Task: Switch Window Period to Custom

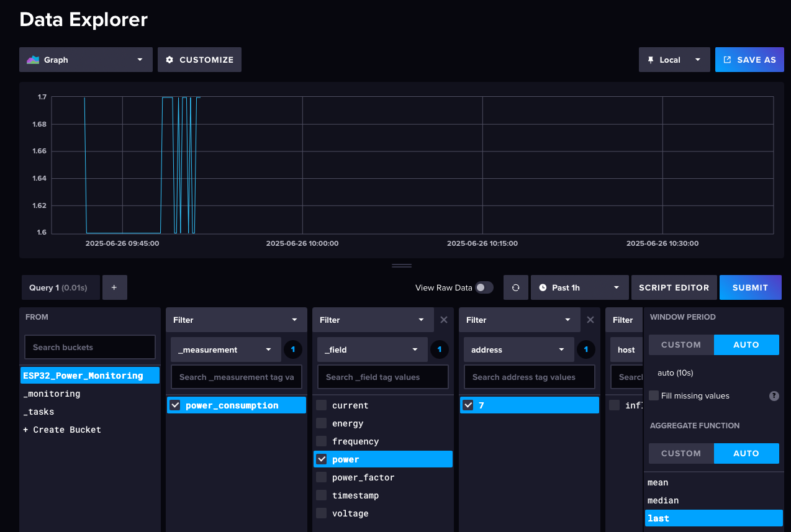Action: pos(680,345)
